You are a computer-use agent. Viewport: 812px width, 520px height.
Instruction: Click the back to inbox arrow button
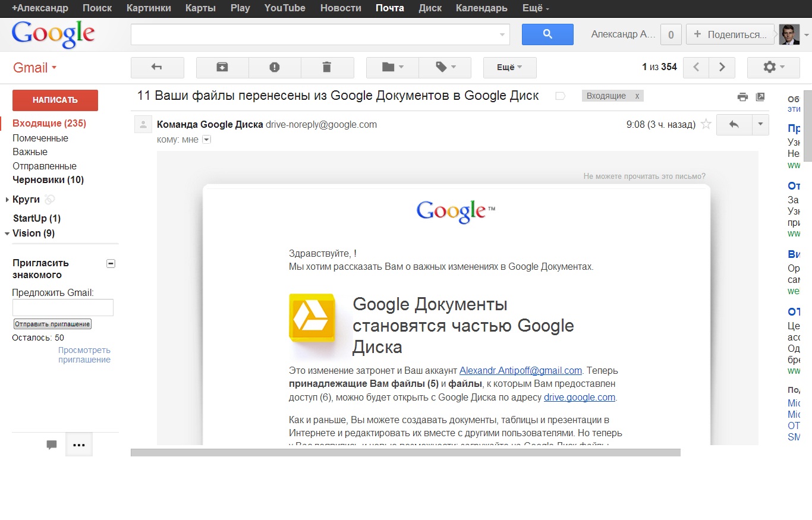[157, 68]
